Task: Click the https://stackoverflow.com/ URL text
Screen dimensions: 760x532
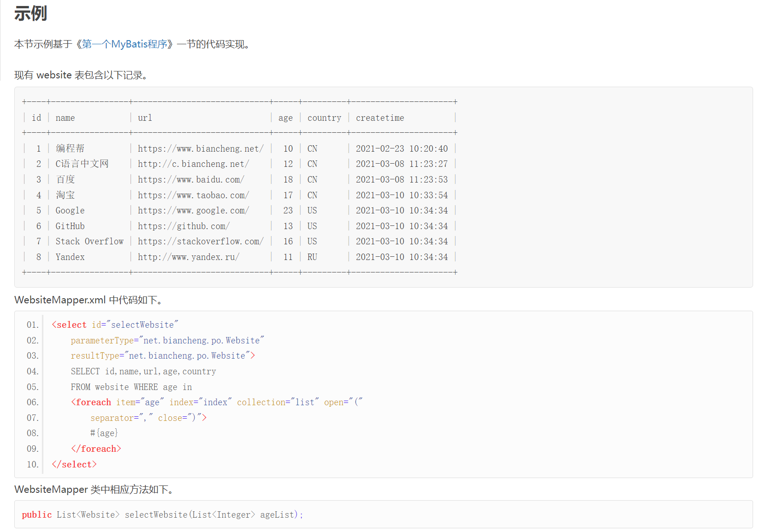Action: pyautogui.click(x=201, y=242)
